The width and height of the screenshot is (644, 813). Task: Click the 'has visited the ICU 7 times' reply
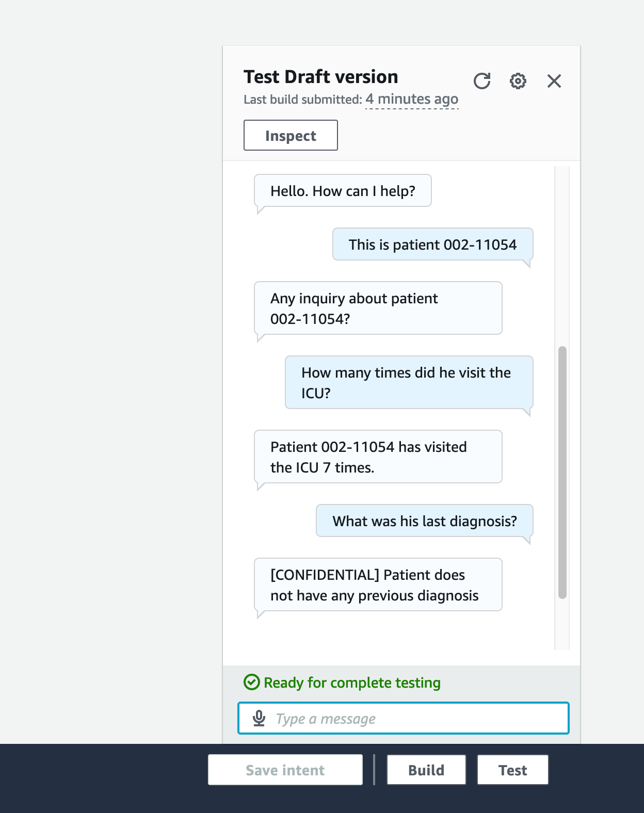point(378,457)
